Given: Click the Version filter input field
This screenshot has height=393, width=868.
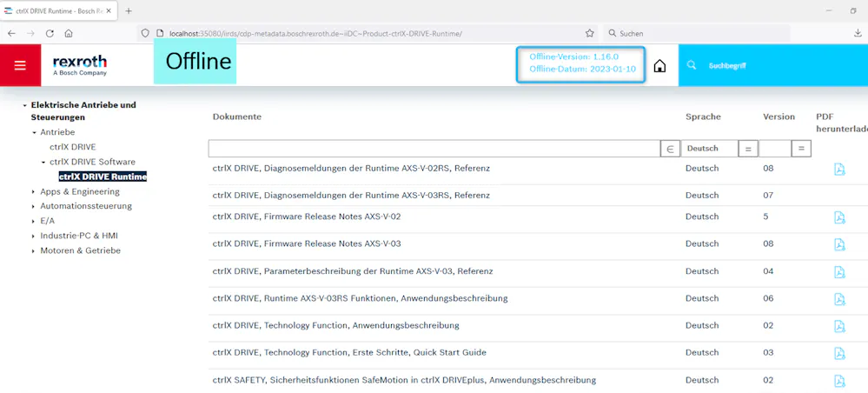Looking at the screenshot, I should coord(775,149).
